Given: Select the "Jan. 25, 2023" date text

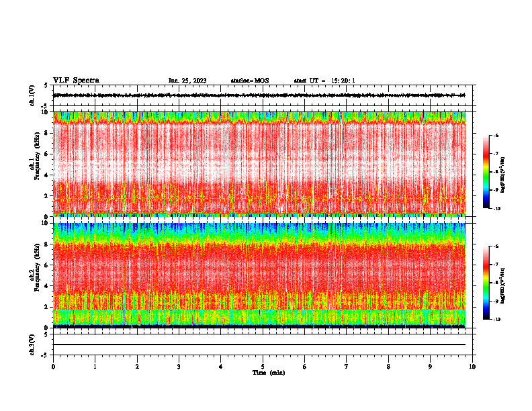Looking at the screenshot, I should click(x=187, y=81).
